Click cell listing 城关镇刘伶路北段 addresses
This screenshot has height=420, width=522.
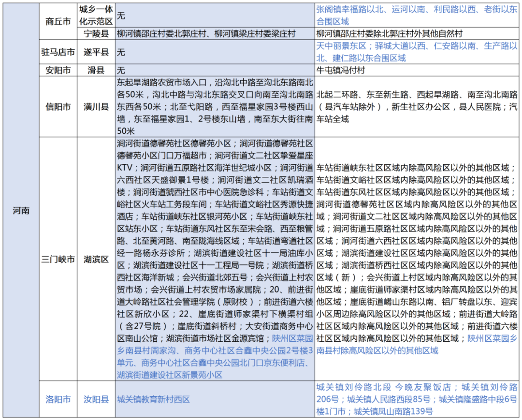pos(417,399)
